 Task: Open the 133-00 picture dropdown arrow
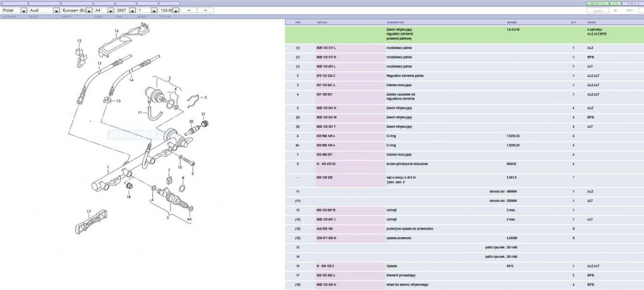point(176,10)
